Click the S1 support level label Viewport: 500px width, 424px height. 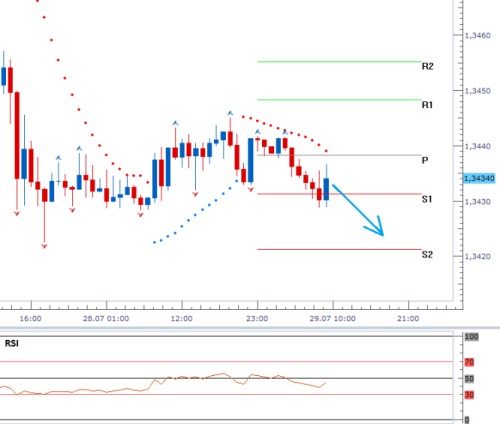tap(427, 199)
